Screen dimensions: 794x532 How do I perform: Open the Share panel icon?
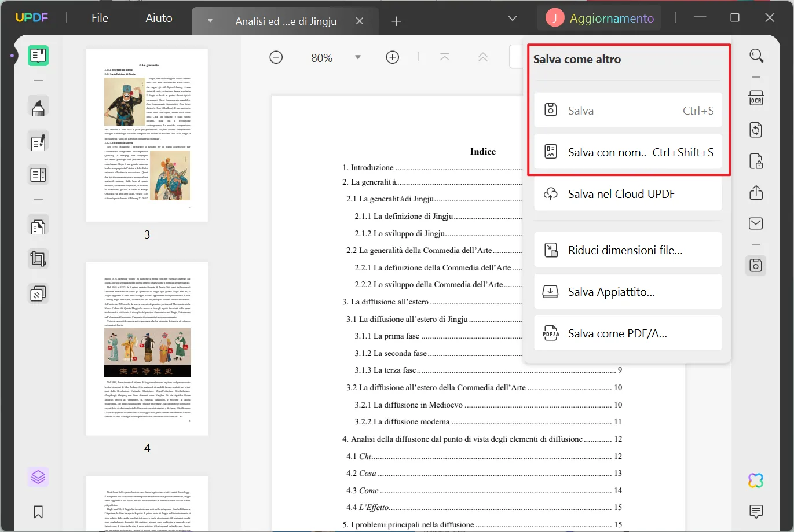click(x=756, y=193)
